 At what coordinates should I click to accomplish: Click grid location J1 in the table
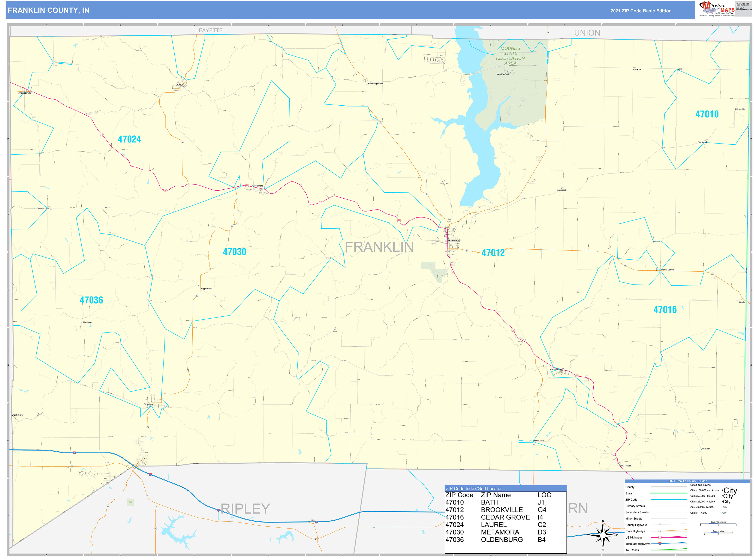coord(541,502)
